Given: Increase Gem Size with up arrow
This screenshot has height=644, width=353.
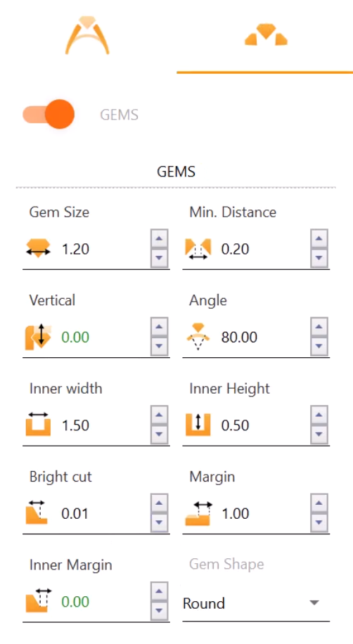Looking at the screenshot, I should point(160,238).
